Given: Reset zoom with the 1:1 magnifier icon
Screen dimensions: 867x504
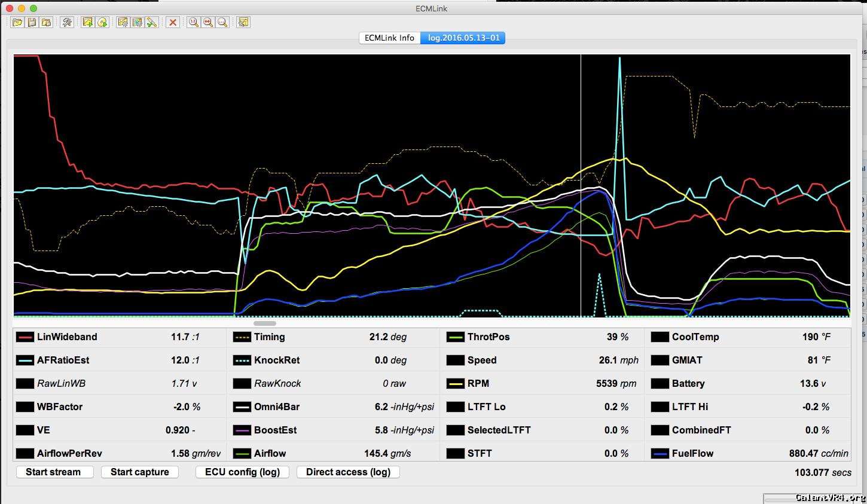Looking at the screenshot, I should (193, 22).
